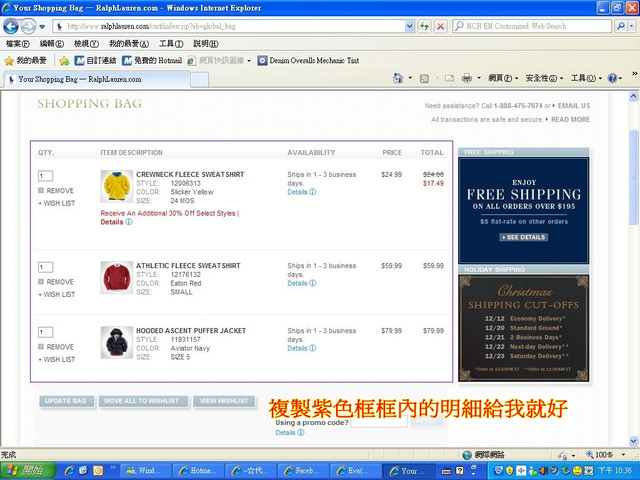The image size is (640, 480).
Task: Add Crewneck Fleece Sweatshirt to WISH LIST
Action: [x=57, y=203]
